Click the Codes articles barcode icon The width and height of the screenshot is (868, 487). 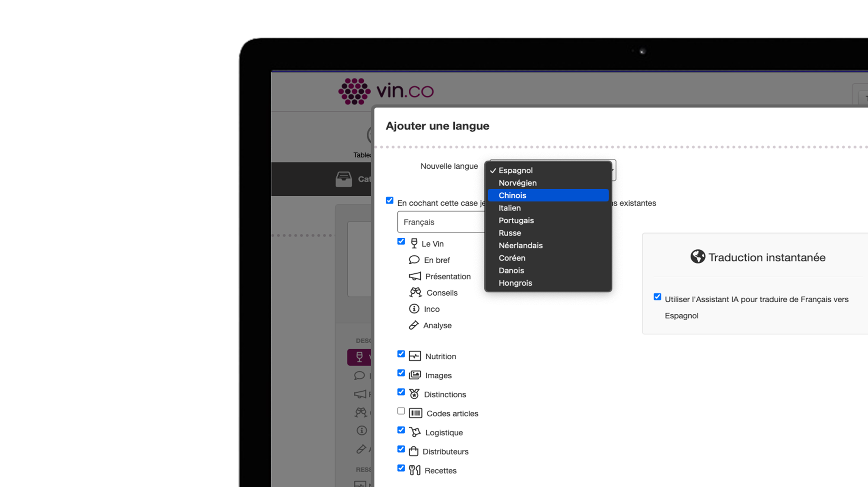[x=415, y=413]
